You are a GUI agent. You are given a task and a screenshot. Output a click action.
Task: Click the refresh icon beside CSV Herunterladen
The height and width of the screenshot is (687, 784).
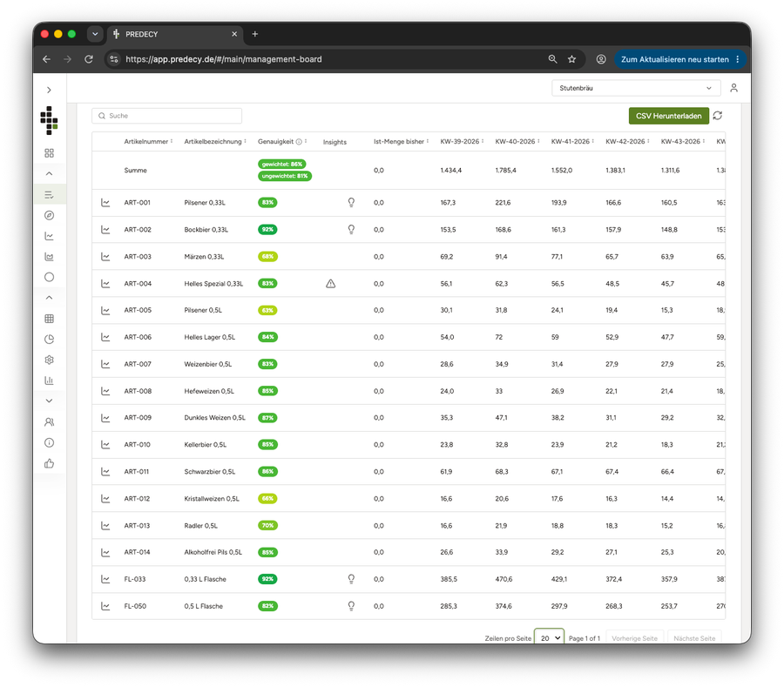tap(718, 116)
